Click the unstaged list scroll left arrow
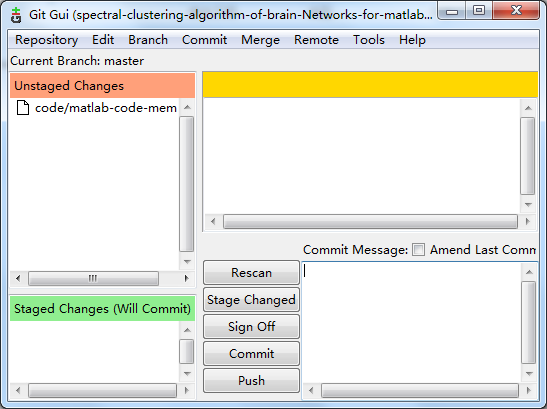This screenshot has width=547, height=409. point(18,278)
